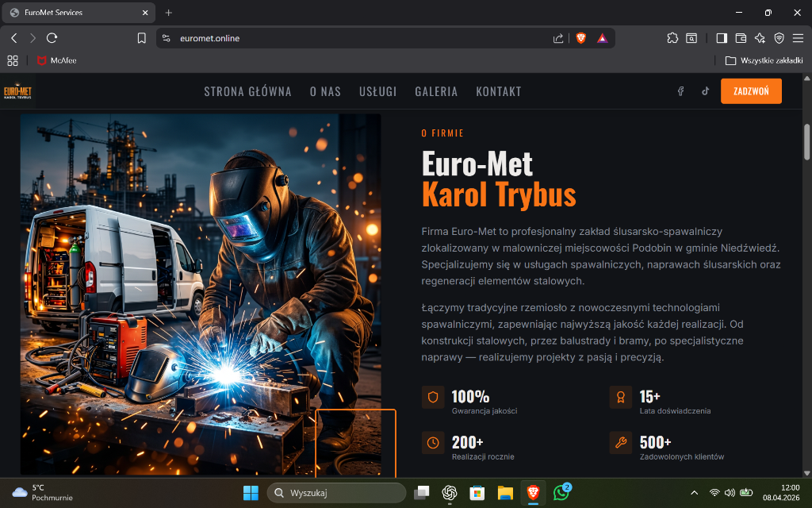Open the weather widget Pochmurnie
The image size is (812, 508).
click(x=43, y=492)
